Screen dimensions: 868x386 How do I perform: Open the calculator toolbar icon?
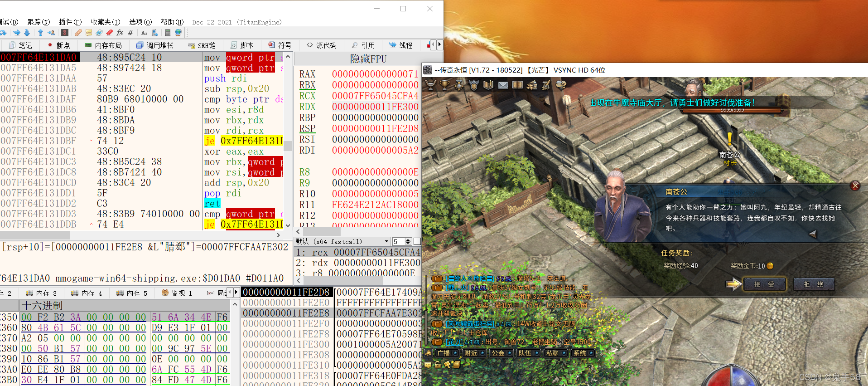168,33
